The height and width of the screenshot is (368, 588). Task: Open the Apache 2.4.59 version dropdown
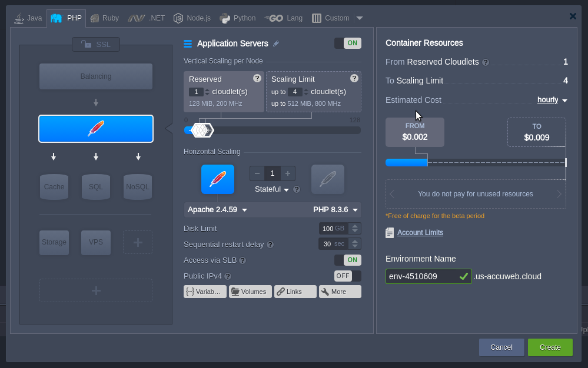(217, 210)
